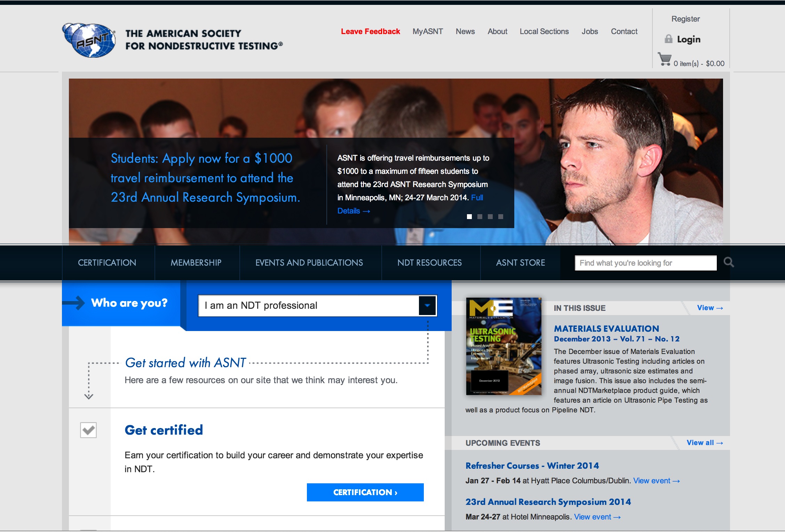Open the shopping cart icon

665,59
